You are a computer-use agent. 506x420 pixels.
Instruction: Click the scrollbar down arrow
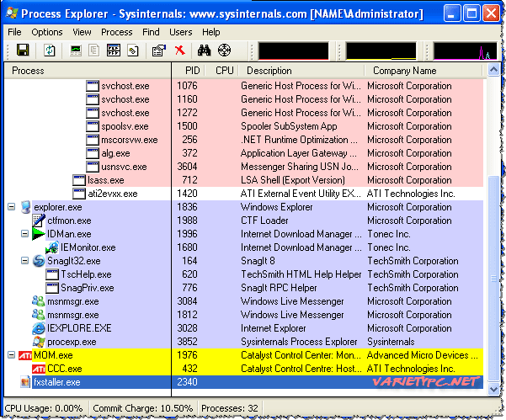493,390
